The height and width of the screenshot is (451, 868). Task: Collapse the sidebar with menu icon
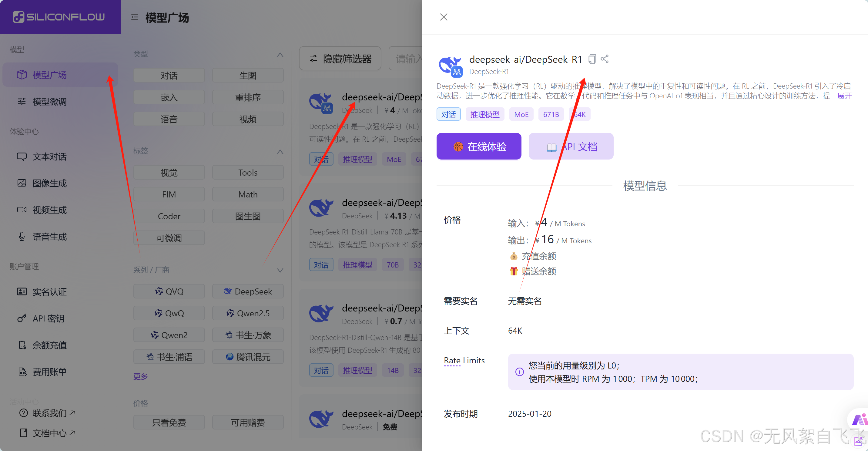click(x=134, y=17)
